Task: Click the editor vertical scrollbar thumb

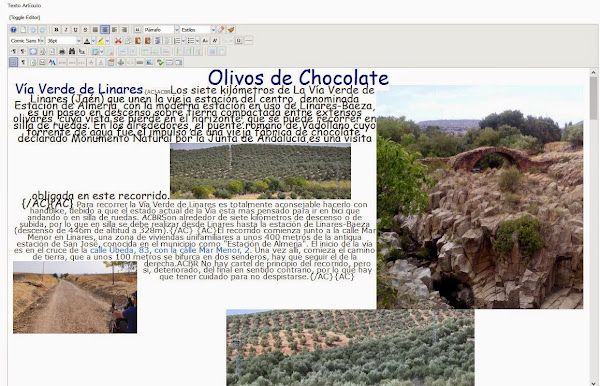Action: point(593,98)
